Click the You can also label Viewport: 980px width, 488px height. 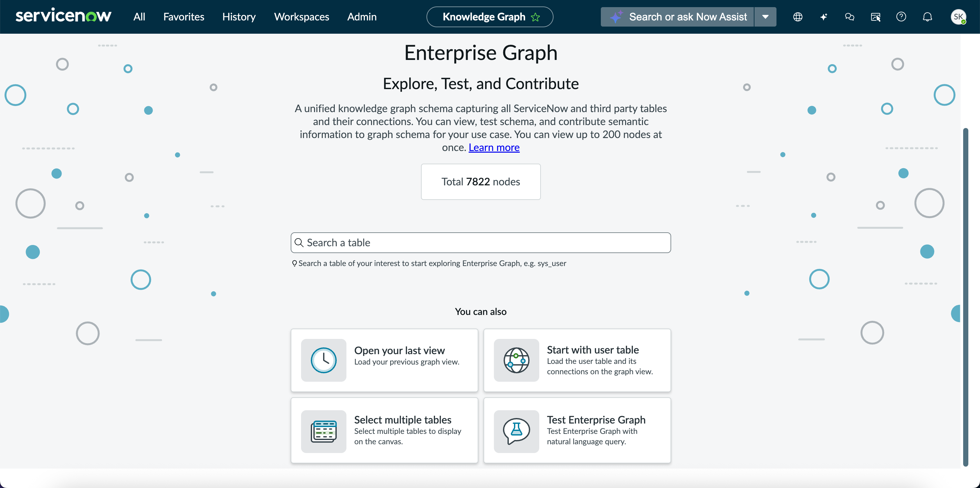click(x=481, y=311)
